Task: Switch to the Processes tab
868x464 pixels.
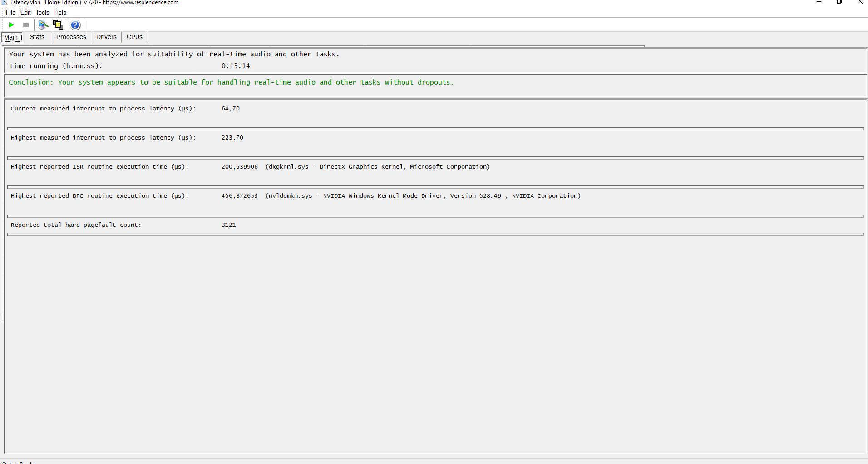Action: (71, 37)
